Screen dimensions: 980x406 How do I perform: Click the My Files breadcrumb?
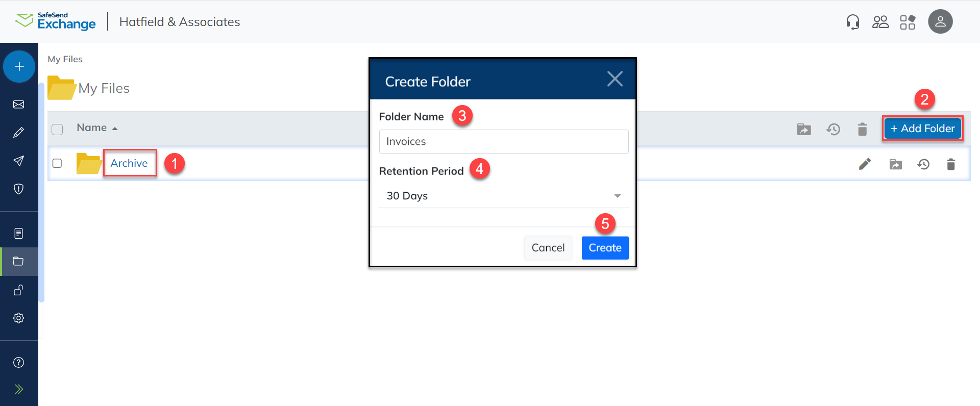click(x=65, y=59)
